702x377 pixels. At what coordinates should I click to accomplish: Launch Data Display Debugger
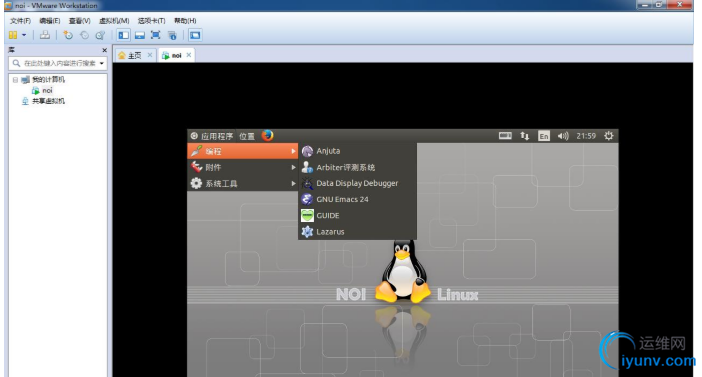357,183
